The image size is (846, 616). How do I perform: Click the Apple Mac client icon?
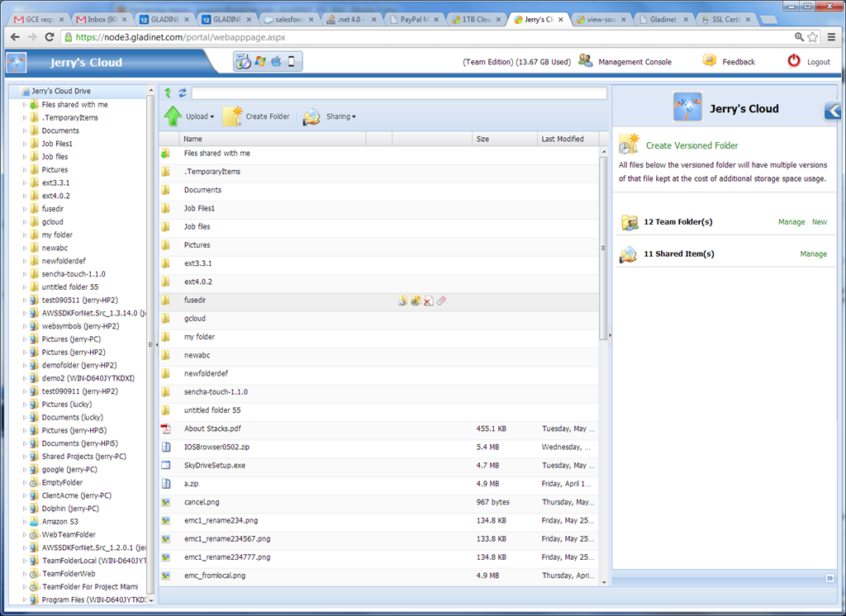pyautogui.click(x=276, y=61)
